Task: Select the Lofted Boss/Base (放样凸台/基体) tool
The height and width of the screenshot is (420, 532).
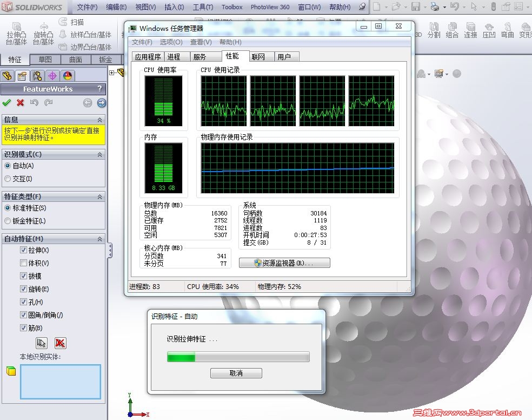Action: (x=85, y=34)
